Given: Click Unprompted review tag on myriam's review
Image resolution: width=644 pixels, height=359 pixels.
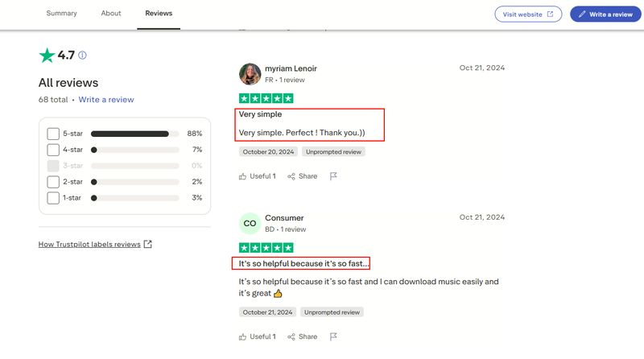Looking at the screenshot, I should [x=333, y=151].
